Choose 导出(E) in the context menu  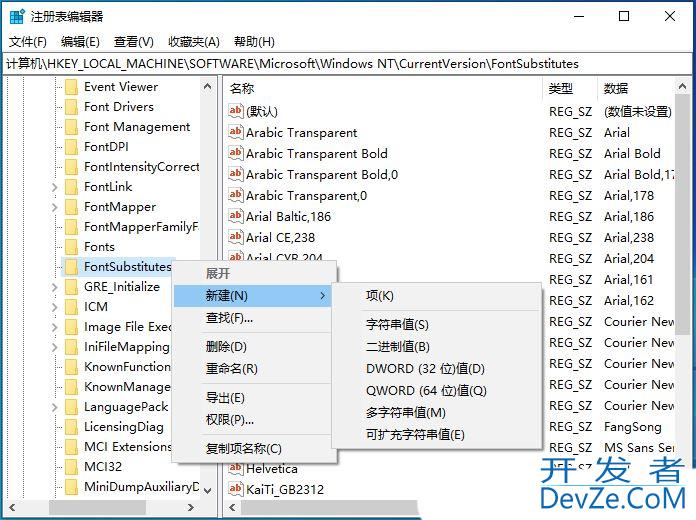[x=252, y=398]
